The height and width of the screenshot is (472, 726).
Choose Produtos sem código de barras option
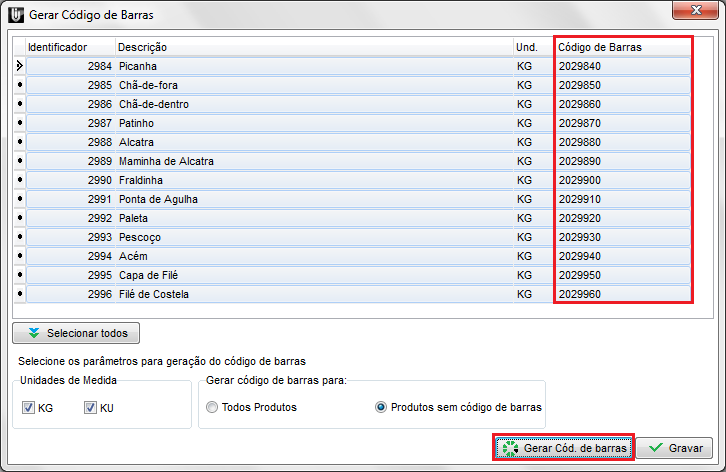[381, 407]
